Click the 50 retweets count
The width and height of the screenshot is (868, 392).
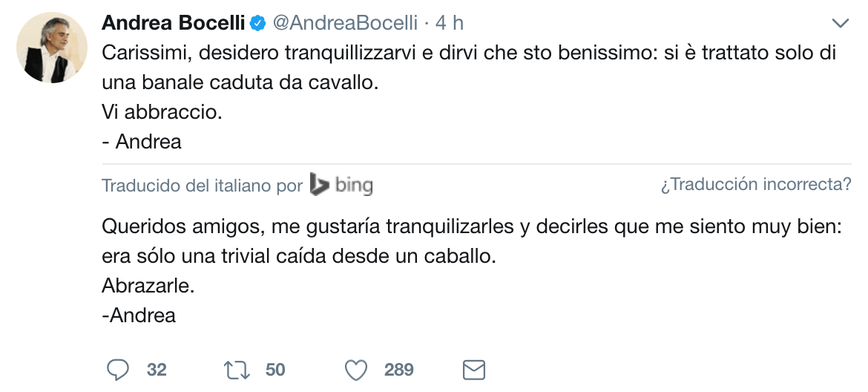(x=275, y=370)
